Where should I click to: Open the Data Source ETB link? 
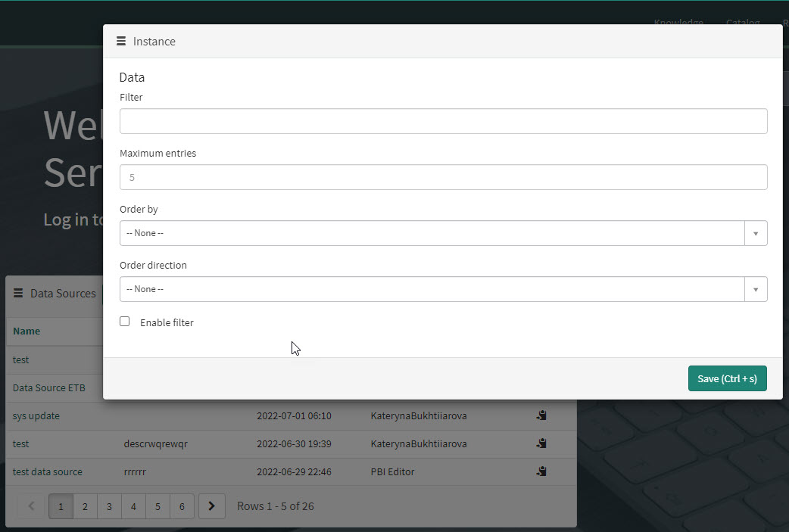[49, 387]
